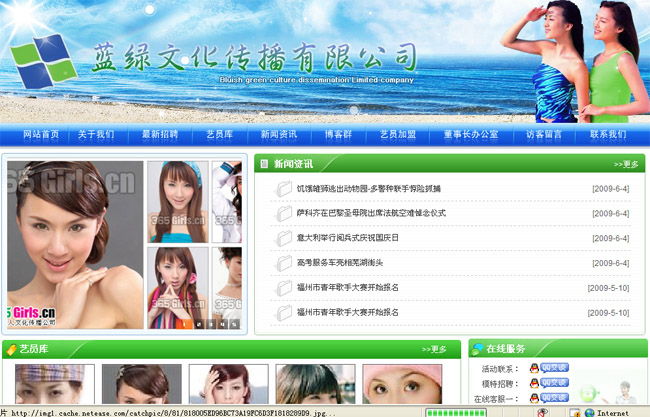The image size is (650, 417).
Task: Expand more artists via 更多 in 艺员库
Action: tap(433, 350)
